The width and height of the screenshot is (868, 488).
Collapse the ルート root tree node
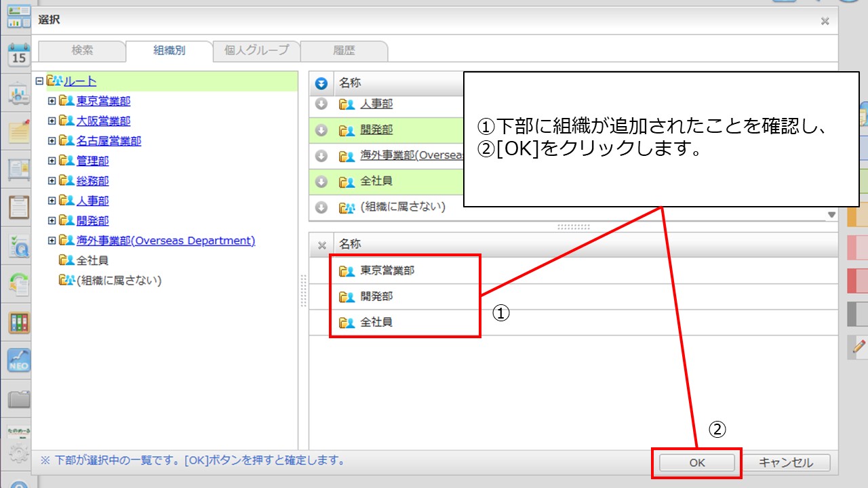[39, 81]
